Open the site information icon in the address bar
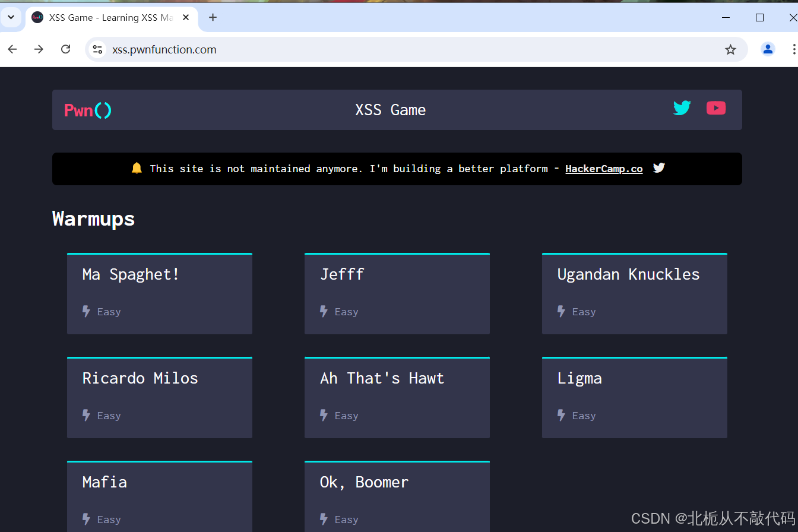 [x=97, y=49]
